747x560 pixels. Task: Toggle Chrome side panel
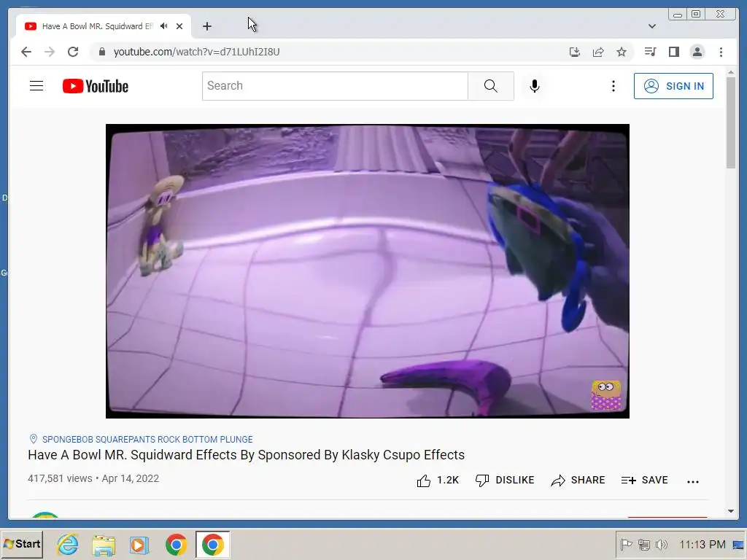[673, 52]
